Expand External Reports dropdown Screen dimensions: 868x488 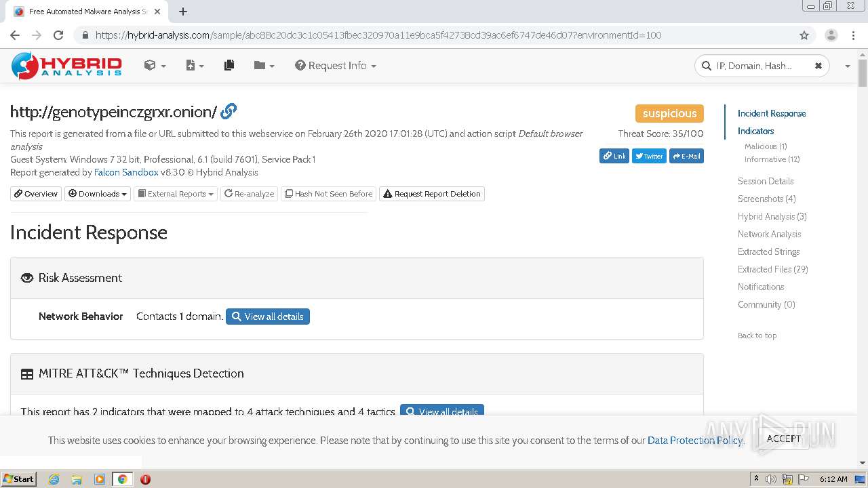click(176, 194)
